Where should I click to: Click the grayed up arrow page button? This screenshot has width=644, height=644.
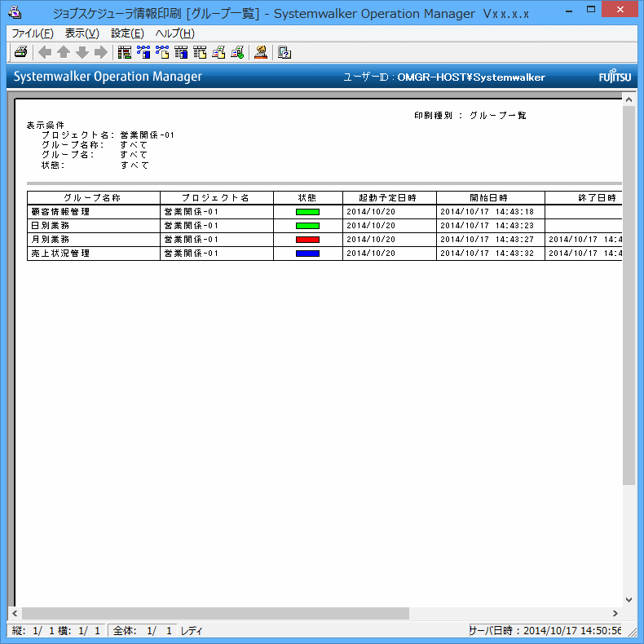point(64,52)
